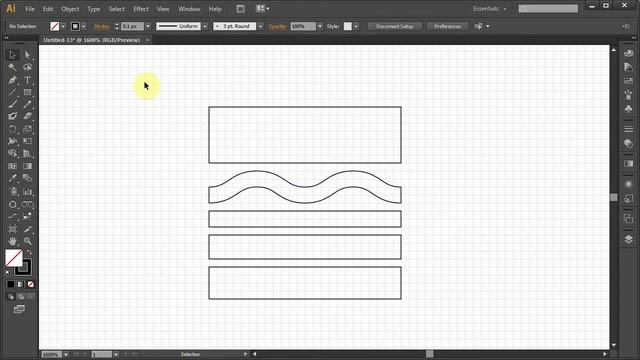Viewport: 640px width, 360px height.
Task: Activate Draw Normal mode
Action: [11, 296]
